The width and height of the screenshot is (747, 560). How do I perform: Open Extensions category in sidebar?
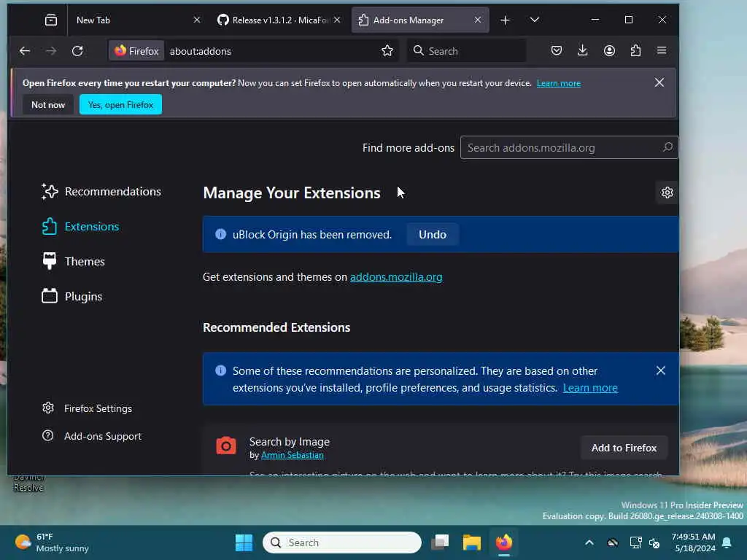click(80, 227)
